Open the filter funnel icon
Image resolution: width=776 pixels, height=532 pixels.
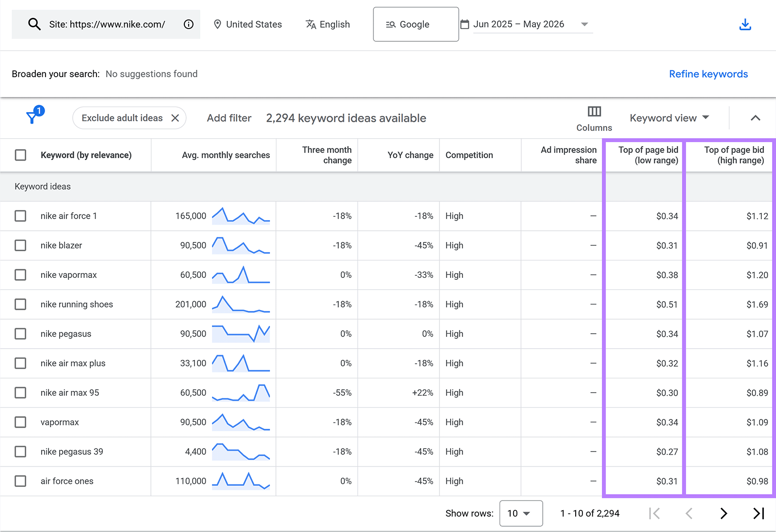32,117
